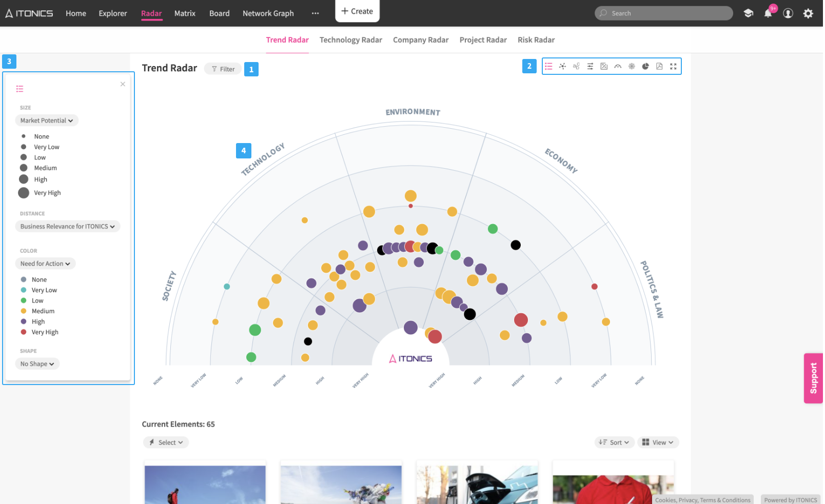This screenshot has width=825, height=504.
Task: Click the Filter button
Action: coord(223,69)
